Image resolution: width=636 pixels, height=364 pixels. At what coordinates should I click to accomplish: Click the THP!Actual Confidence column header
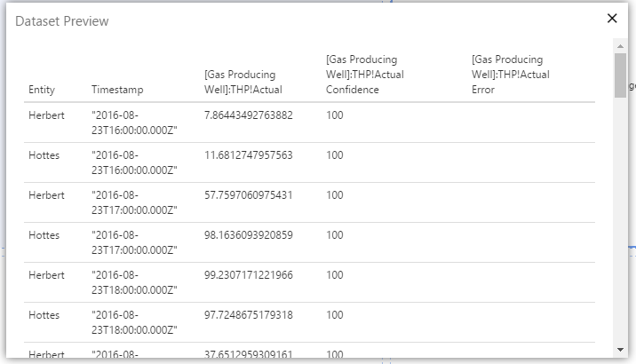[364, 75]
